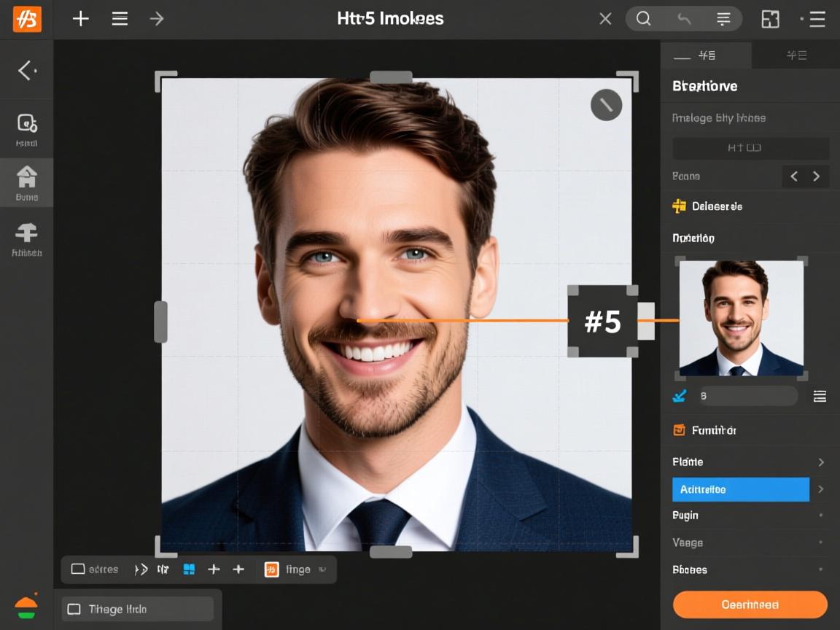This screenshot has width=840, height=630.
Task: Click the orange app logo icon
Action: (x=27, y=19)
